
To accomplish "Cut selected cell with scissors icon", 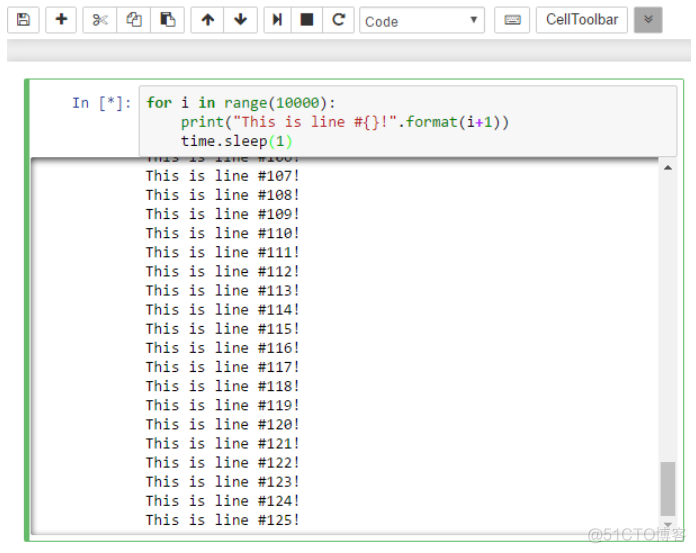I will pos(100,20).
